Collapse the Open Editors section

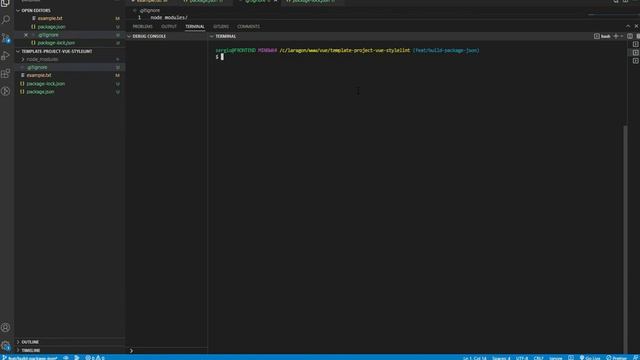18,11
